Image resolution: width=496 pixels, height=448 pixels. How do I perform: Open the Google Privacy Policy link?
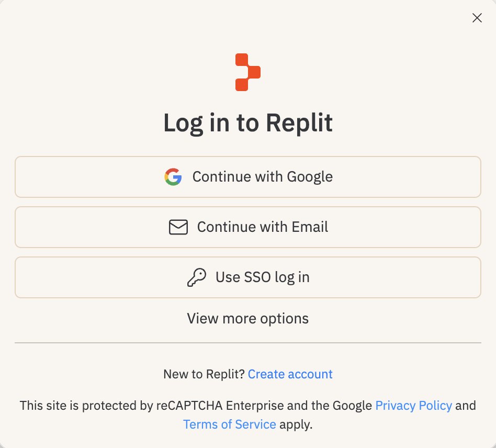413,406
